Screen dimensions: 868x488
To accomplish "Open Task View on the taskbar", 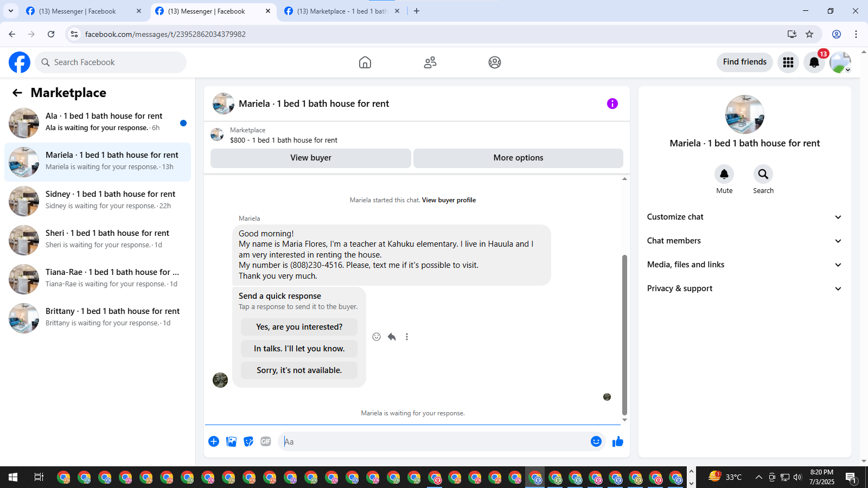I will point(39,477).
